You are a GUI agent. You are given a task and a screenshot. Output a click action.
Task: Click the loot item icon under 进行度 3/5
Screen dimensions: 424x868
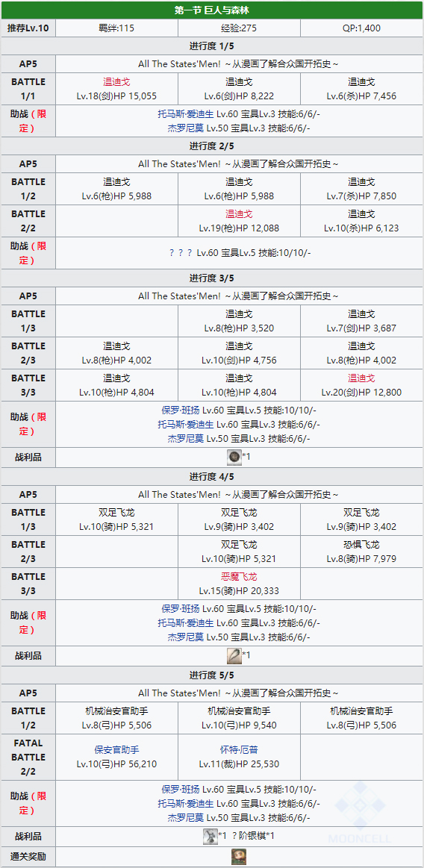click(x=234, y=457)
